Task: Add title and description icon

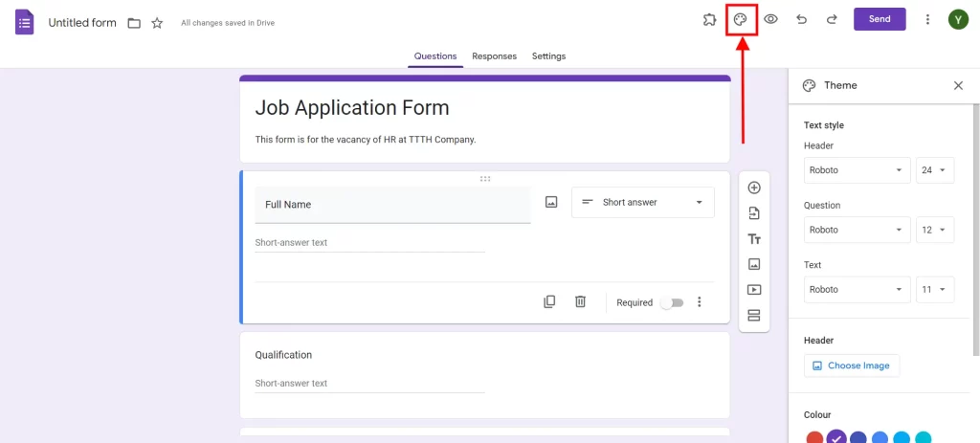Action: pyautogui.click(x=754, y=238)
